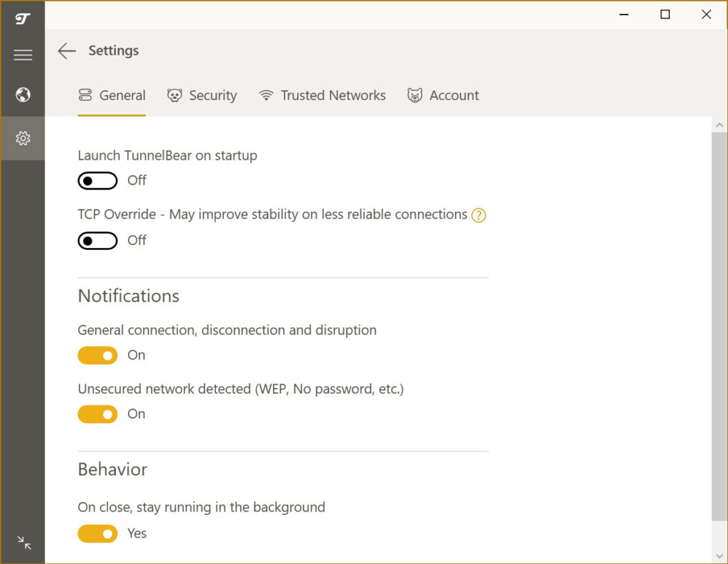Enable Launch TunnelBear on startup toggle
Image resolution: width=728 pixels, height=564 pixels.
tap(97, 181)
